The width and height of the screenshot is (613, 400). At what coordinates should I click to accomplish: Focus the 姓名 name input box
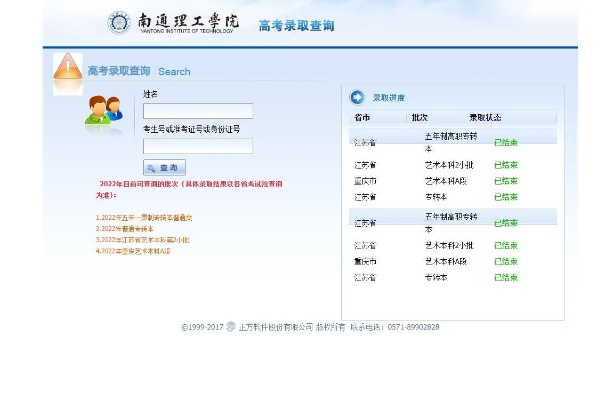click(198, 111)
